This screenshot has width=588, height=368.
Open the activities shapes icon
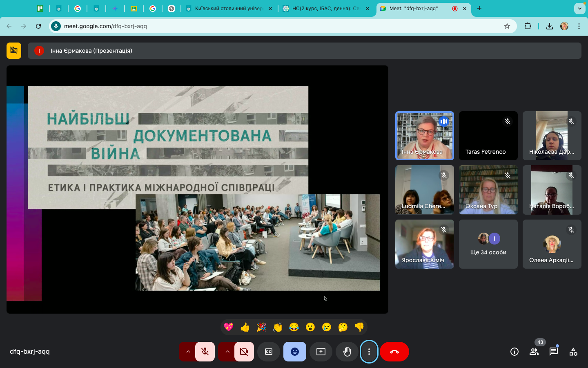(573, 352)
